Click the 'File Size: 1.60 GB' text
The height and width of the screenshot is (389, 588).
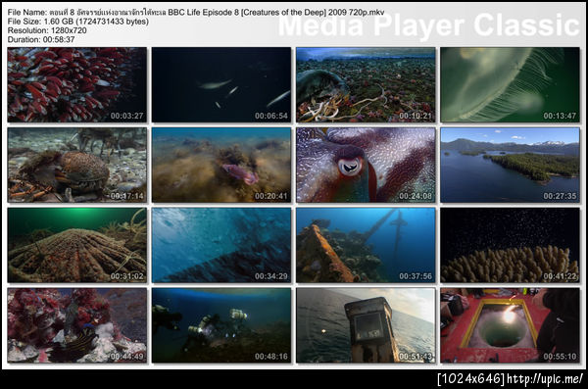(x=78, y=22)
